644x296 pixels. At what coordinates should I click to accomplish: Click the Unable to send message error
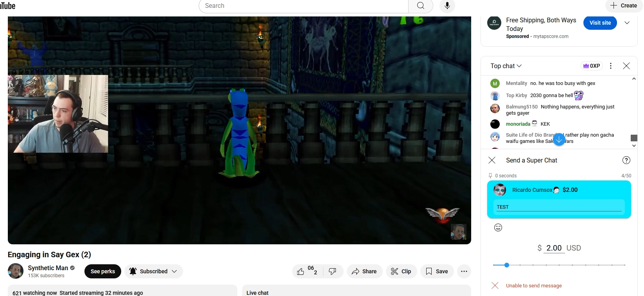534,286
